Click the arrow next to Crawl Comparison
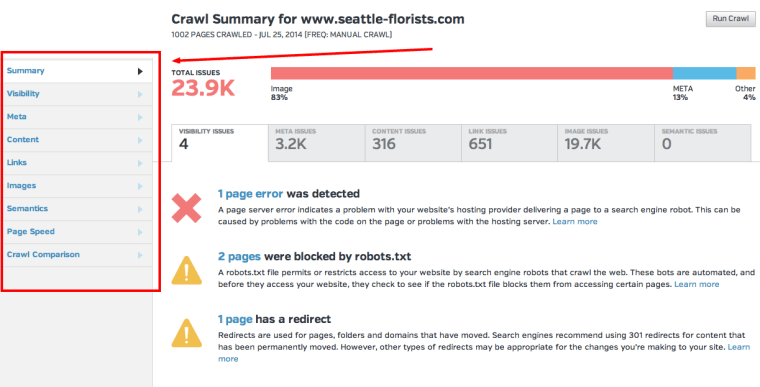This screenshot has width=760, height=387. 140,255
